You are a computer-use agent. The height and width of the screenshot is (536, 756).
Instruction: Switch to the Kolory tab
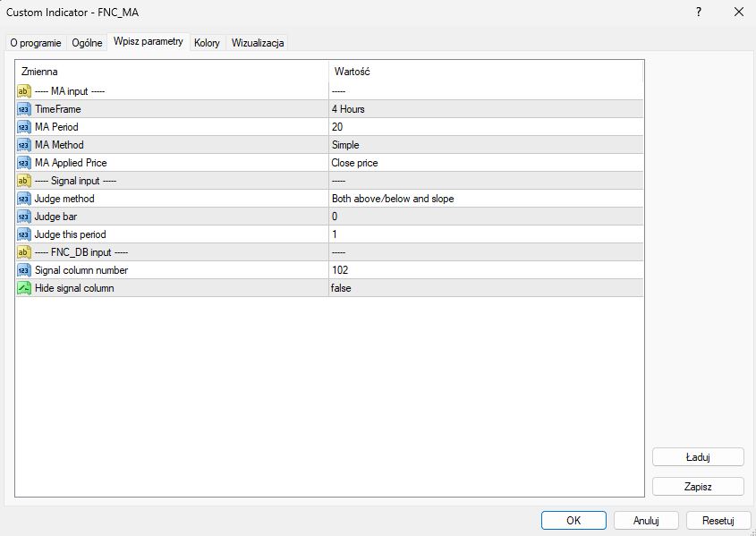(207, 43)
